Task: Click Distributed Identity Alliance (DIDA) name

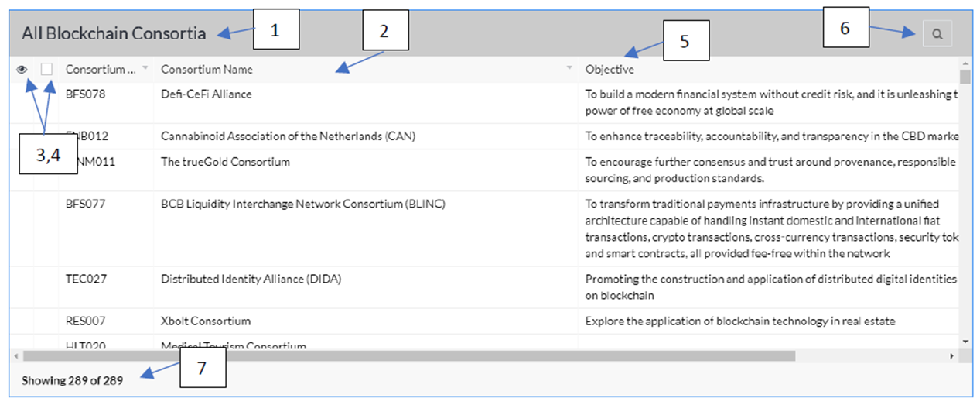Action: click(251, 279)
